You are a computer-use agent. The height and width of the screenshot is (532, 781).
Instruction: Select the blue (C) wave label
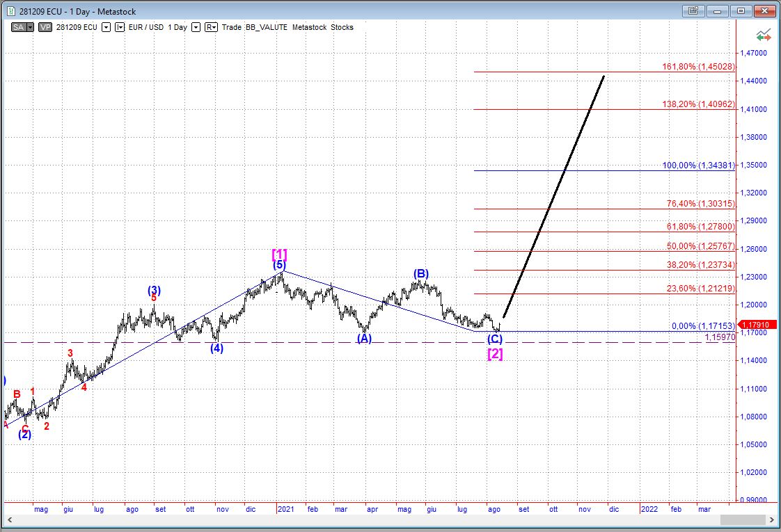coord(495,339)
